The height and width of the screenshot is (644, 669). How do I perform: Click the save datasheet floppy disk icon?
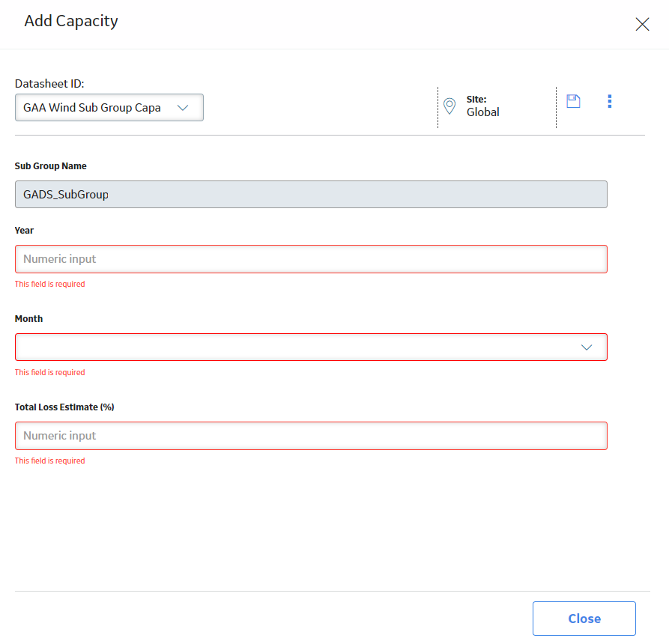coord(573,102)
